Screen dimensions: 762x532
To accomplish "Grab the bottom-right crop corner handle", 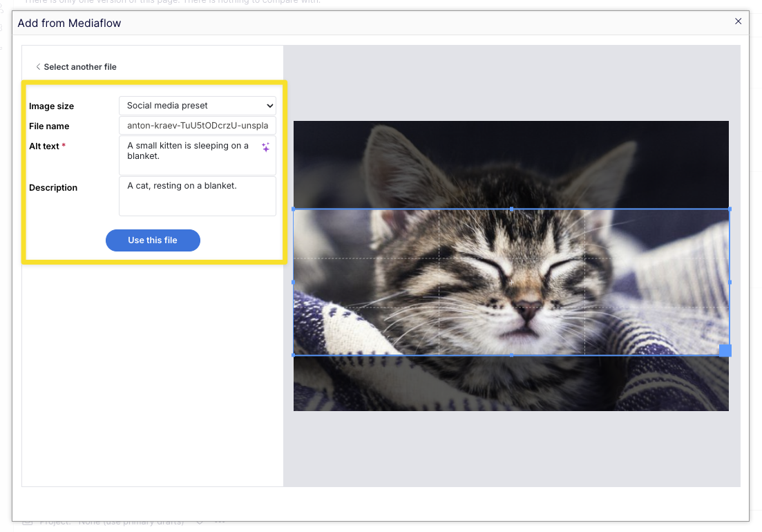I will (725, 350).
